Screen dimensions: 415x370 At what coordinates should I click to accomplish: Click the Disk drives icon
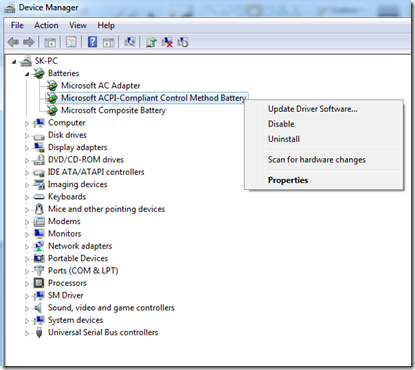pos(39,136)
